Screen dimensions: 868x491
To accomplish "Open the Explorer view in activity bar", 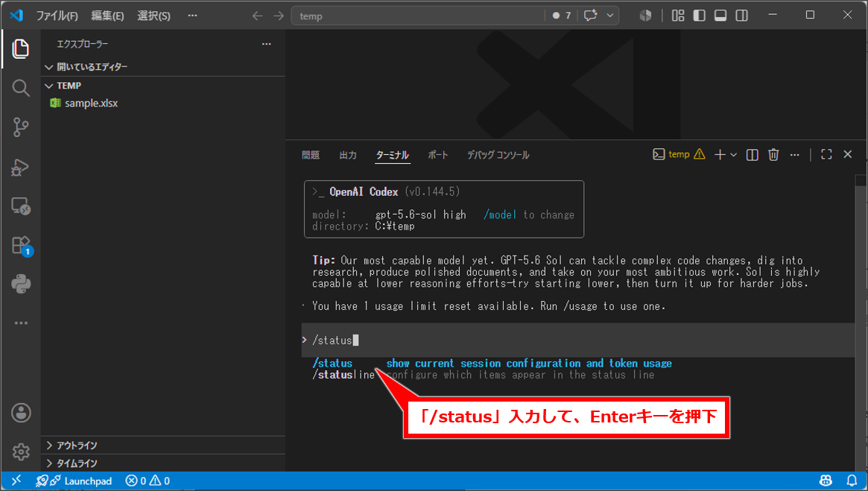I will [x=20, y=48].
